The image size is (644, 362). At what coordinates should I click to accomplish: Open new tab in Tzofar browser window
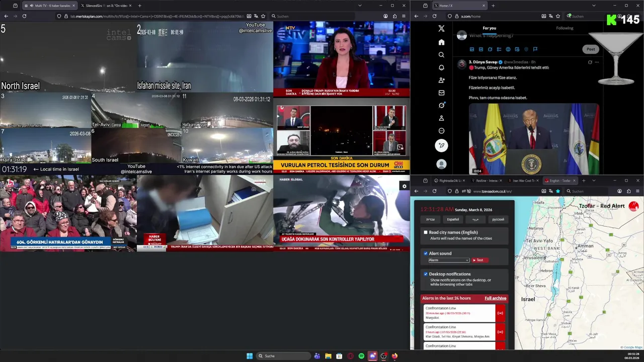point(583,180)
